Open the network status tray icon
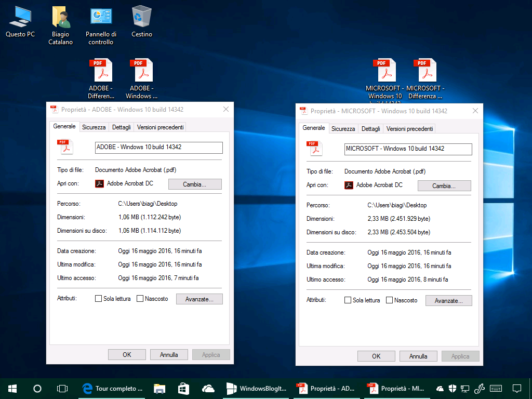This screenshot has height=399, width=532. 465,389
